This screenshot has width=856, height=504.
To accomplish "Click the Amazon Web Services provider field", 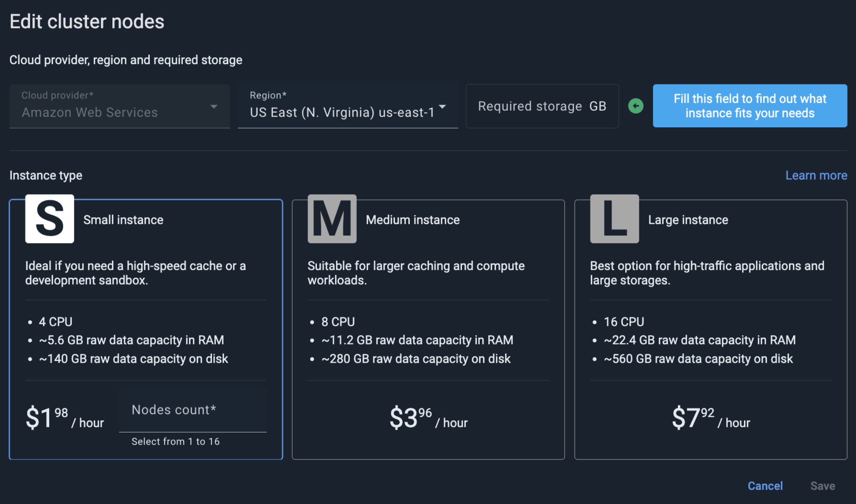I will pos(120,106).
